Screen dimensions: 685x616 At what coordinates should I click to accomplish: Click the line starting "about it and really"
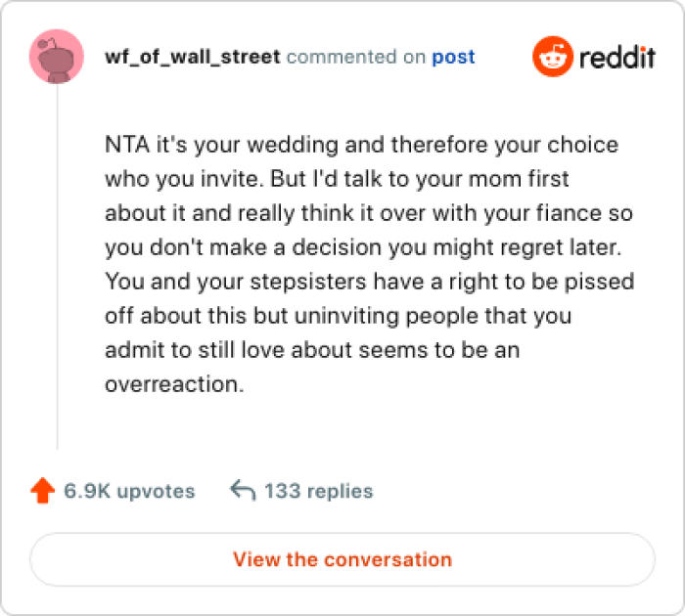370,214
